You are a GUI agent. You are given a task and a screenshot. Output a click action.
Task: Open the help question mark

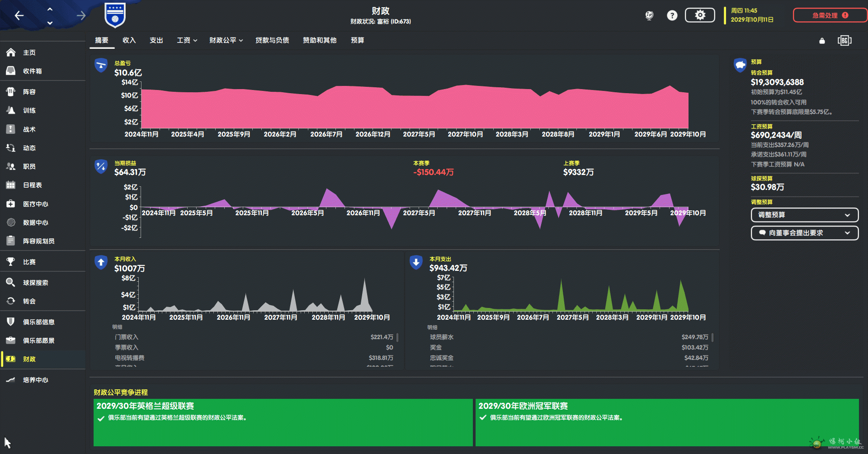pos(672,16)
